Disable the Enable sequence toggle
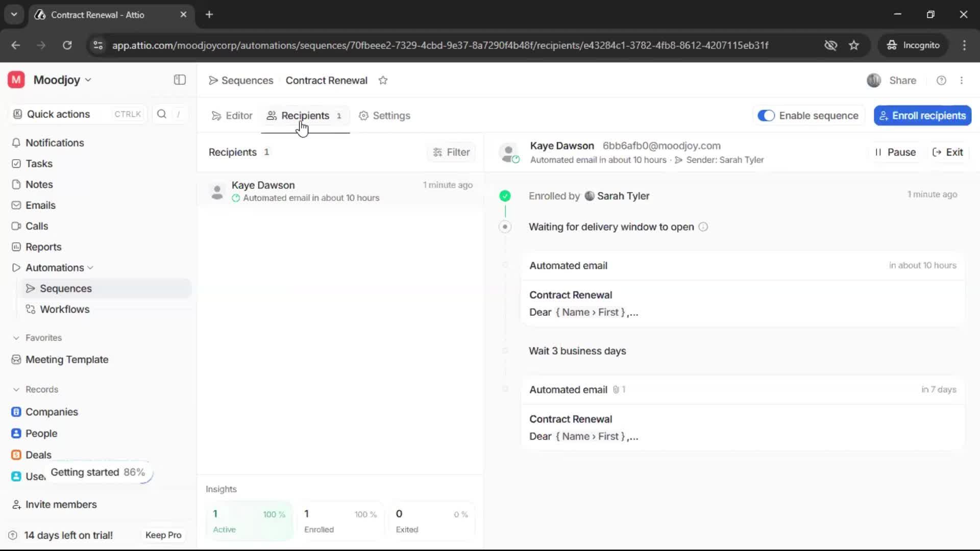Image resolution: width=980 pixels, height=551 pixels. [x=766, y=115]
